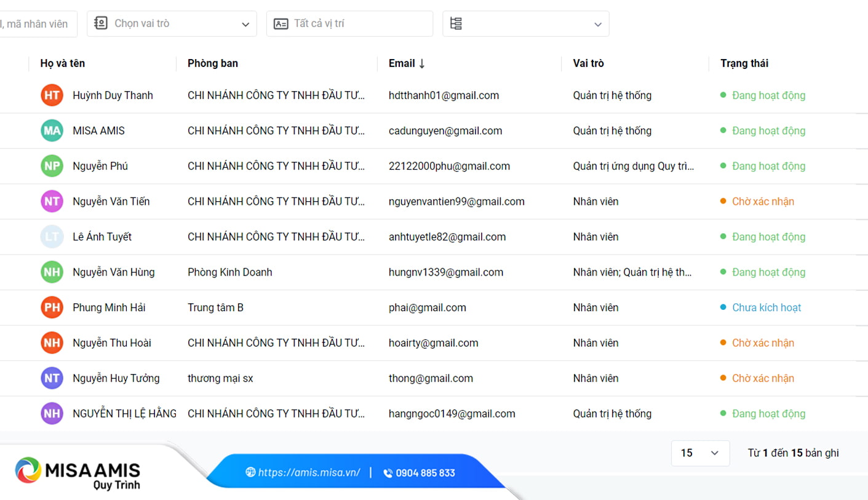Click Nhân viên; Quản trị hệ th... role cell
The width and height of the screenshot is (868, 500).
(x=632, y=272)
